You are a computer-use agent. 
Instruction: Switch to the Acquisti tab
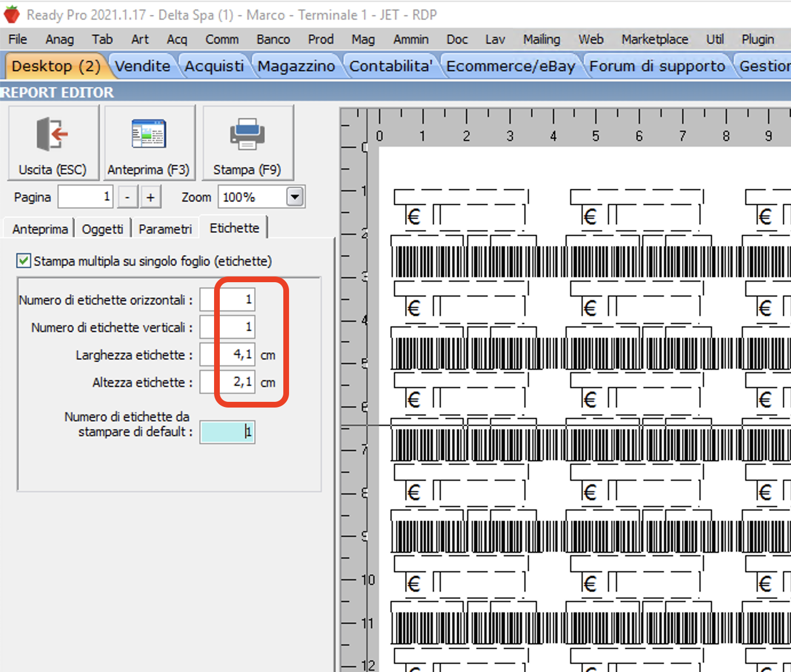214,66
